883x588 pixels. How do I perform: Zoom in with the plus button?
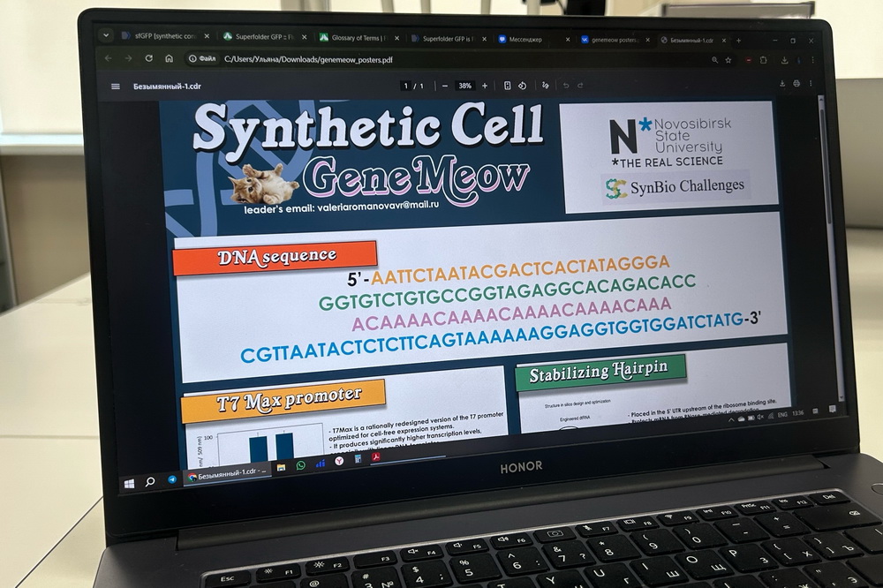tap(485, 86)
